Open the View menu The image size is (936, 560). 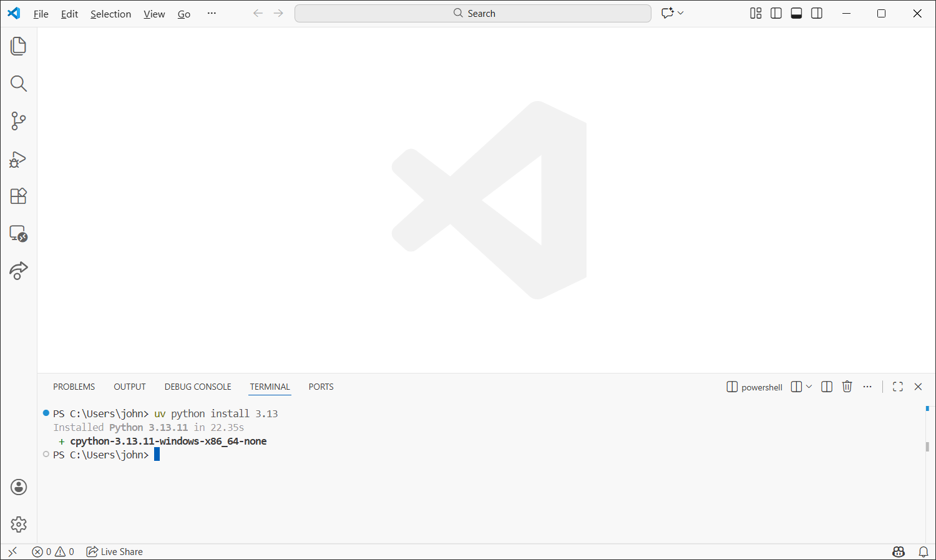pos(154,13)
